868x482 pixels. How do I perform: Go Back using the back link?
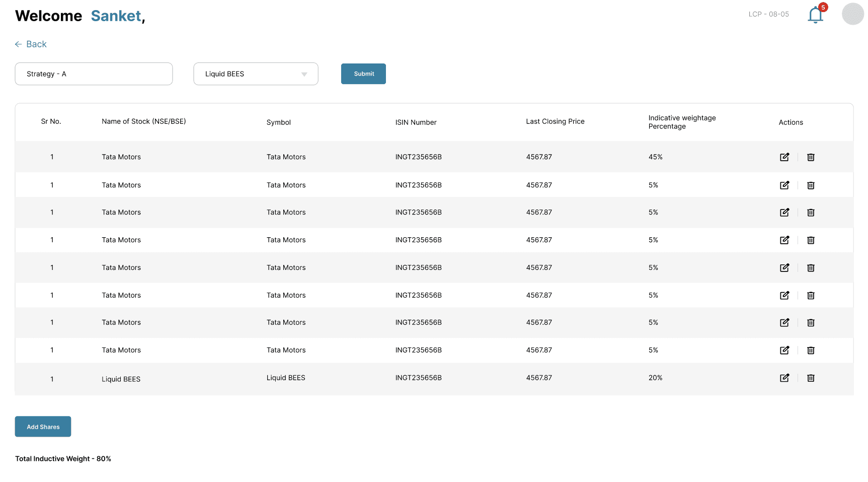click(x=31, y=44)
